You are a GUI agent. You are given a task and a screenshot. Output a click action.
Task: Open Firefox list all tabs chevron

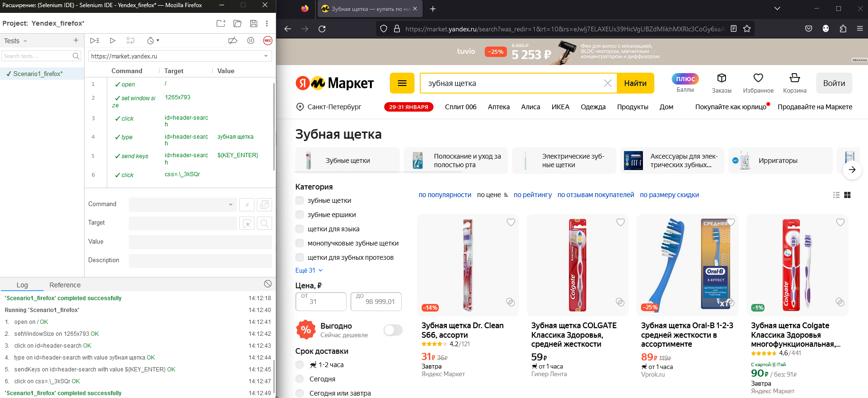click(777, 9)
